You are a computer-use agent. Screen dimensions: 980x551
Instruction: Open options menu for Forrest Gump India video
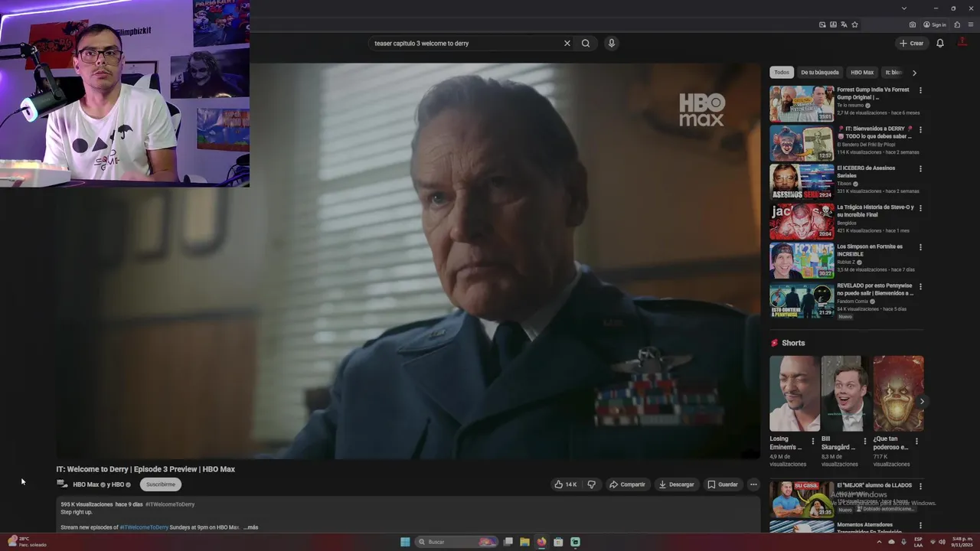pos(920,90)
